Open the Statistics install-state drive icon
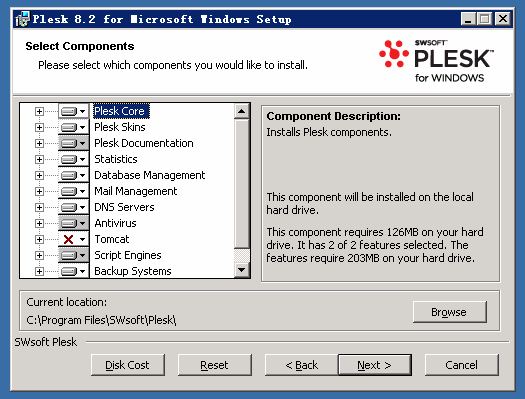 [74, 159]
